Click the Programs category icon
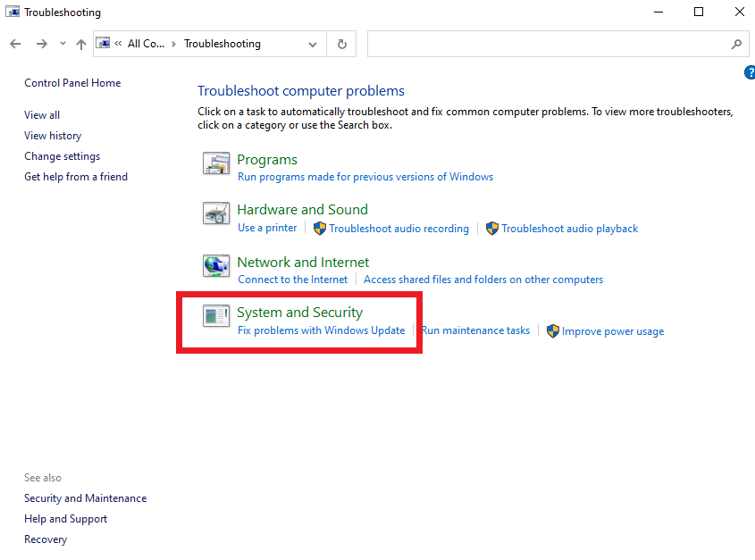Image resolution: width=755 pixels, height=560 pixels. 216,163
